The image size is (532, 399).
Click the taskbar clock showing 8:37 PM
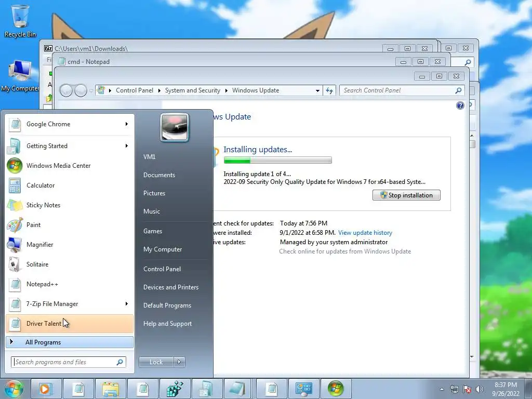point(506,389)
